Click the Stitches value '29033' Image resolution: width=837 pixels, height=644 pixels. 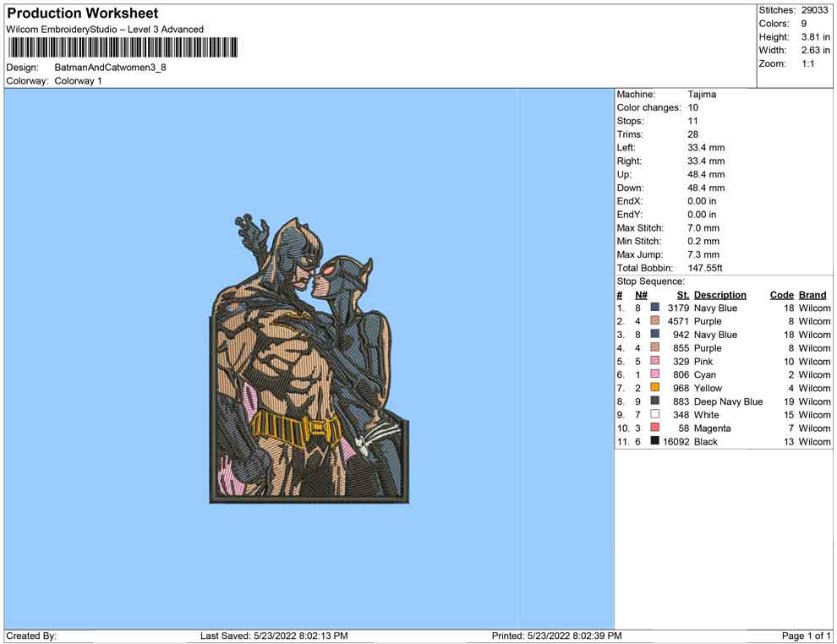click(x=814, y=10)
